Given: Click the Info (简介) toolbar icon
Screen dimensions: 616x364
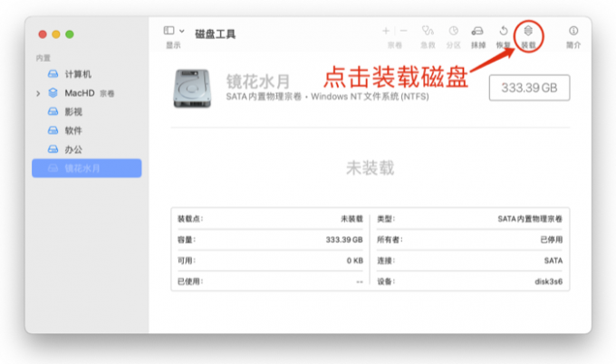Looking at the screenshot, I should click(x=573, y=31).
